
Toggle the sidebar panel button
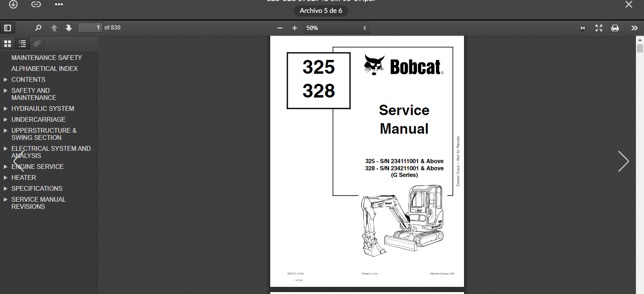(8, 28)
